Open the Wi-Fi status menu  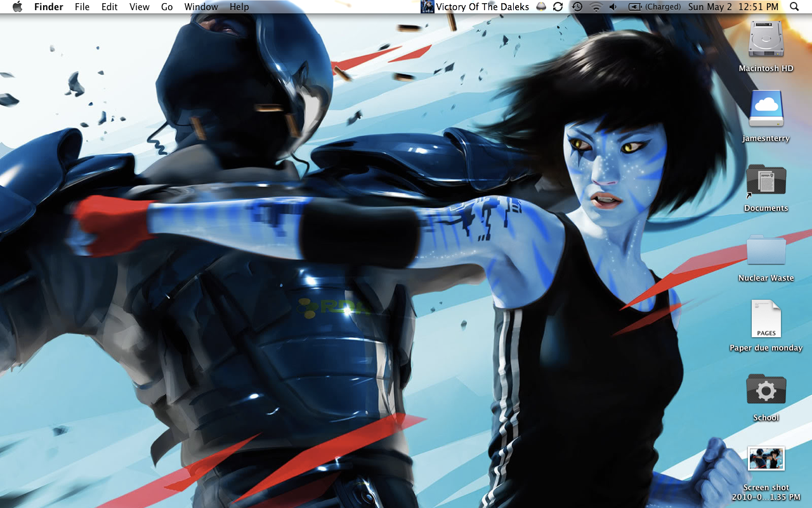[596, 7]
